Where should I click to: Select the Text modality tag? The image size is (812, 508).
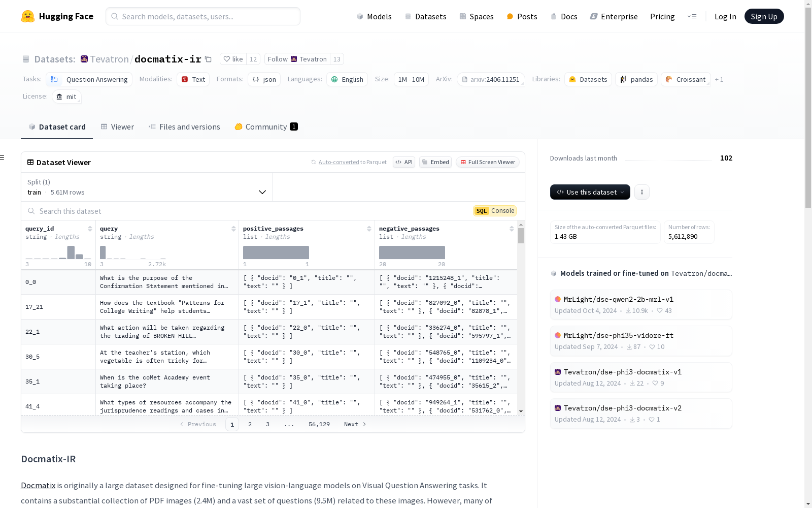coord(193,79)
